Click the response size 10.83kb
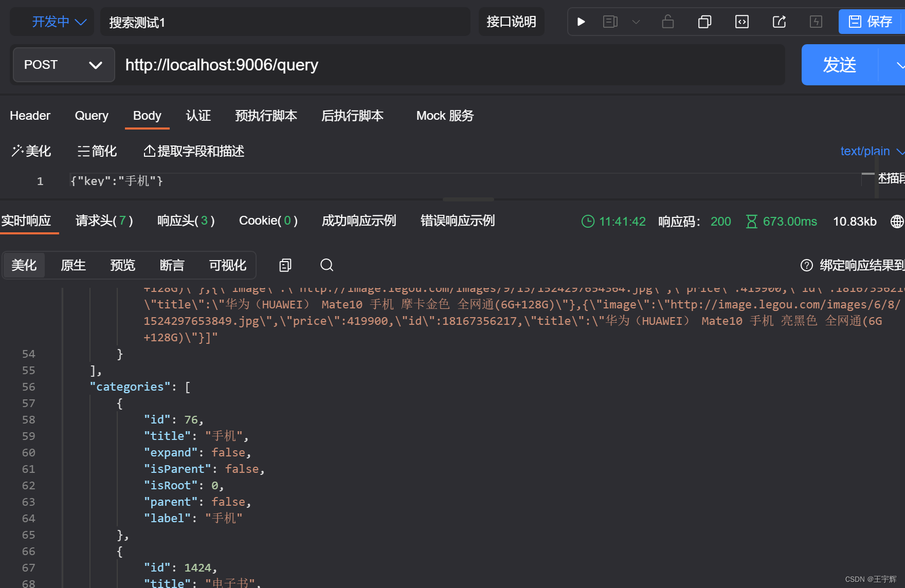This screenshot has height=588, width=905. (x=855, y=222)
